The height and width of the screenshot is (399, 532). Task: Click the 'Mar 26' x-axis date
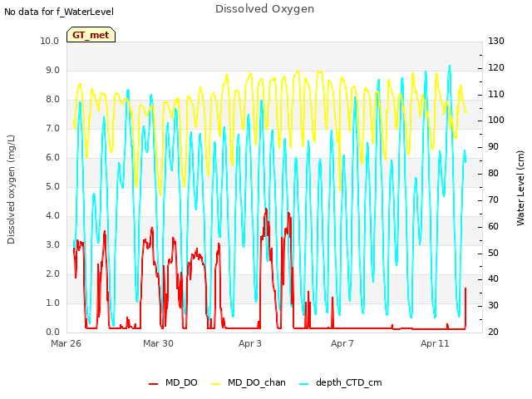[x=66, y=343]
